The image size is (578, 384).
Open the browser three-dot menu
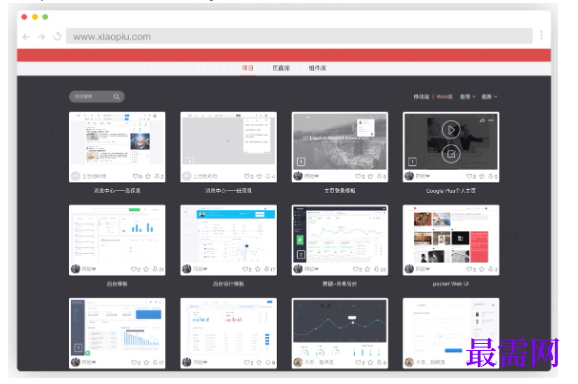[x=542, y=35]
